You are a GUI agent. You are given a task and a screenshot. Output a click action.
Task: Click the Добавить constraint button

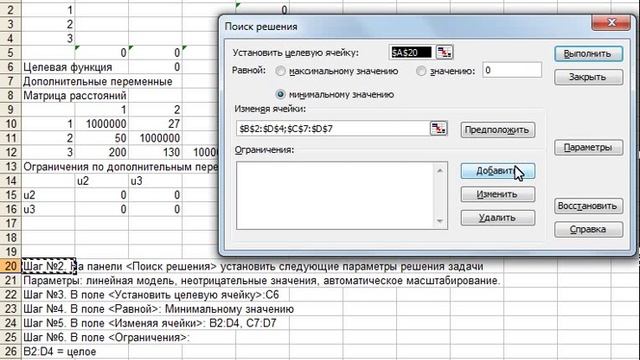(498, 171)
